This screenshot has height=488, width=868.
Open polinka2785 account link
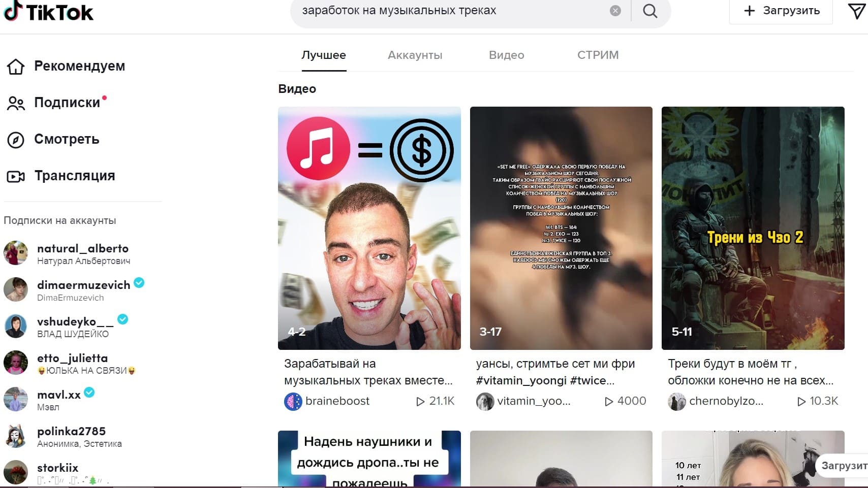click(71, 431)
